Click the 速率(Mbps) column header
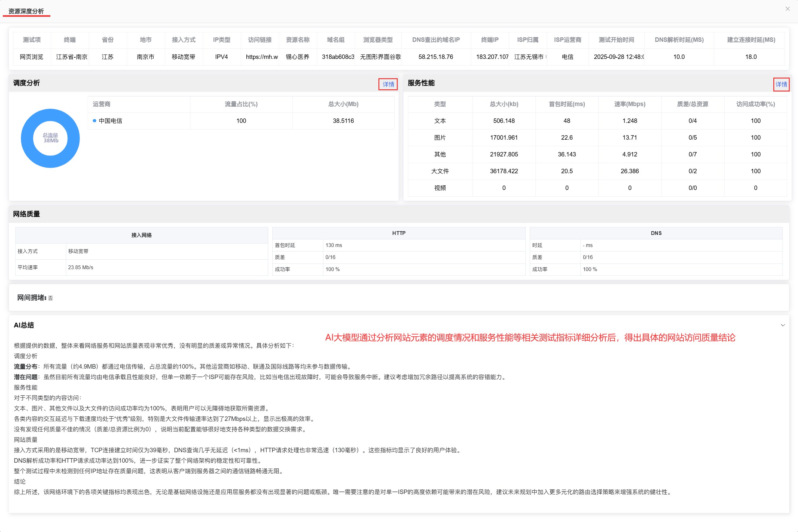Image resolution: width=798 pixels, height=532 pixels. [630, 104]
